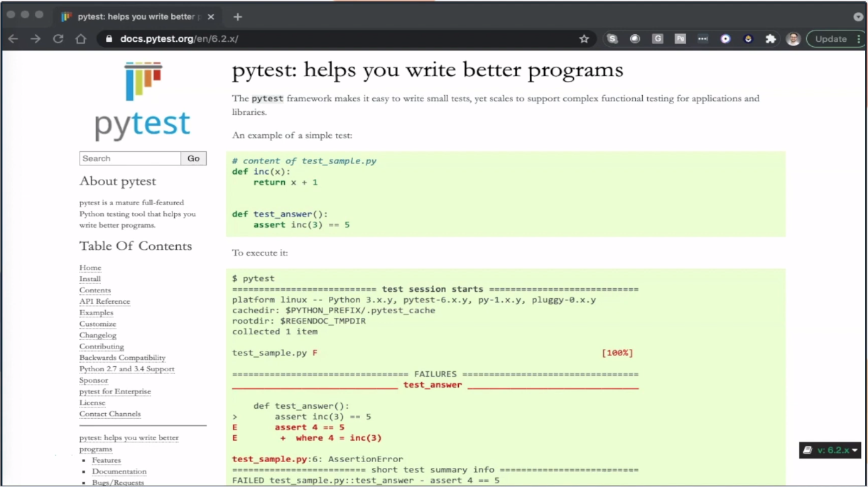868x487 pixels.
Task: Open the Extensions puzzle-piece menu
Action: coord(771,39)
